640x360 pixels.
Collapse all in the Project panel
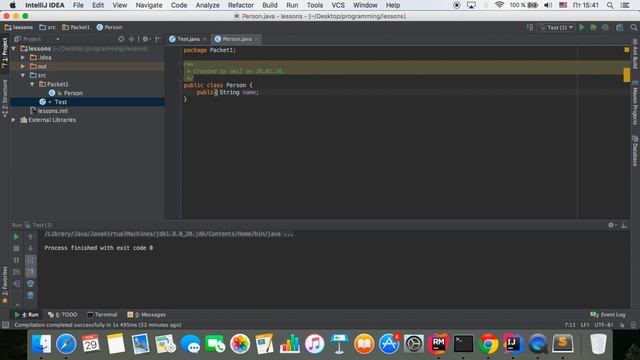131,39
